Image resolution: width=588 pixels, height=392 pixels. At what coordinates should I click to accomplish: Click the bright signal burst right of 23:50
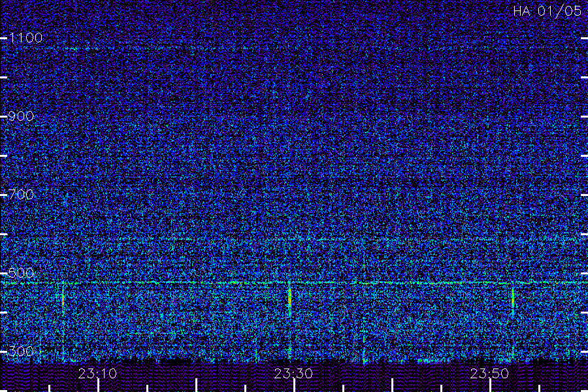tap(513, 298)
